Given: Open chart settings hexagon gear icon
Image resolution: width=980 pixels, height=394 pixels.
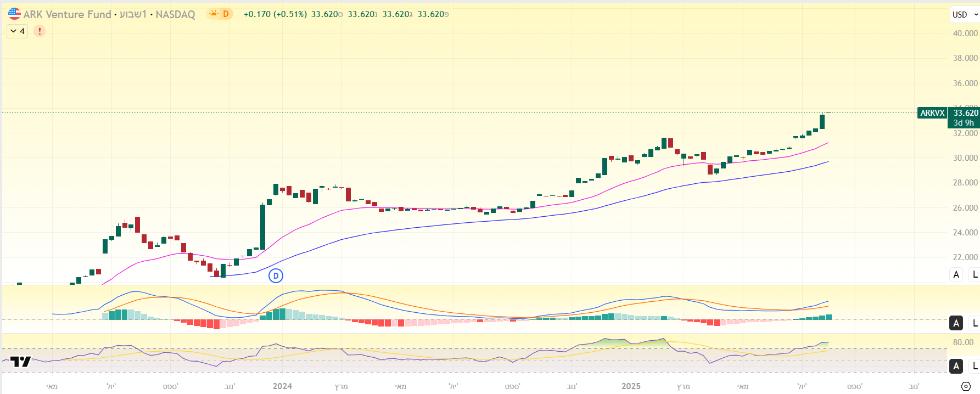Looking at the screenshot, I should 966,386.
